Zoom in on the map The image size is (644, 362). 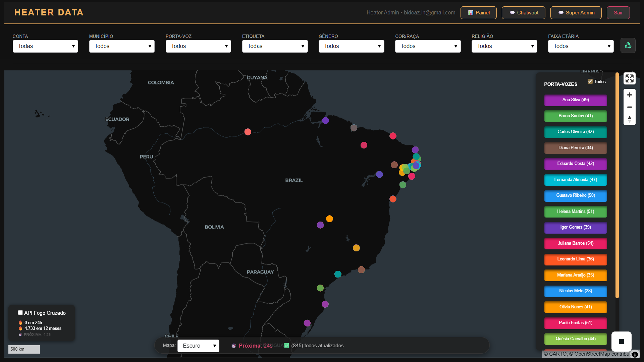point(630,95)
